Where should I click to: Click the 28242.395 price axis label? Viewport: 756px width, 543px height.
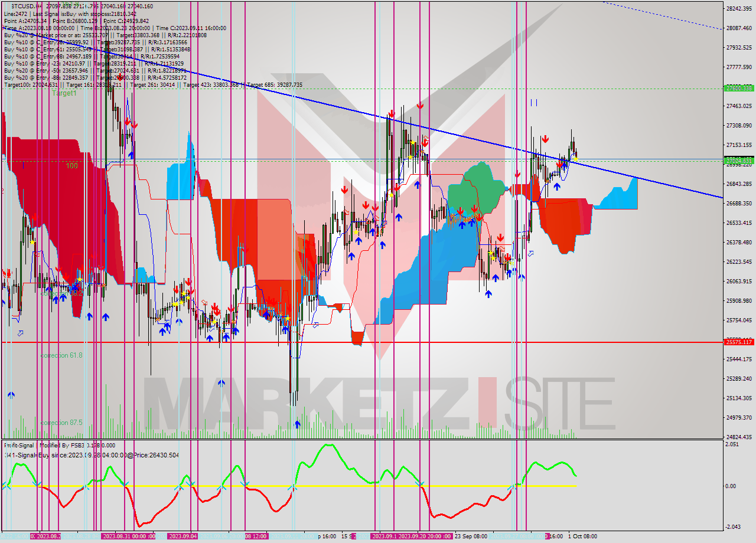coord(739,8)
